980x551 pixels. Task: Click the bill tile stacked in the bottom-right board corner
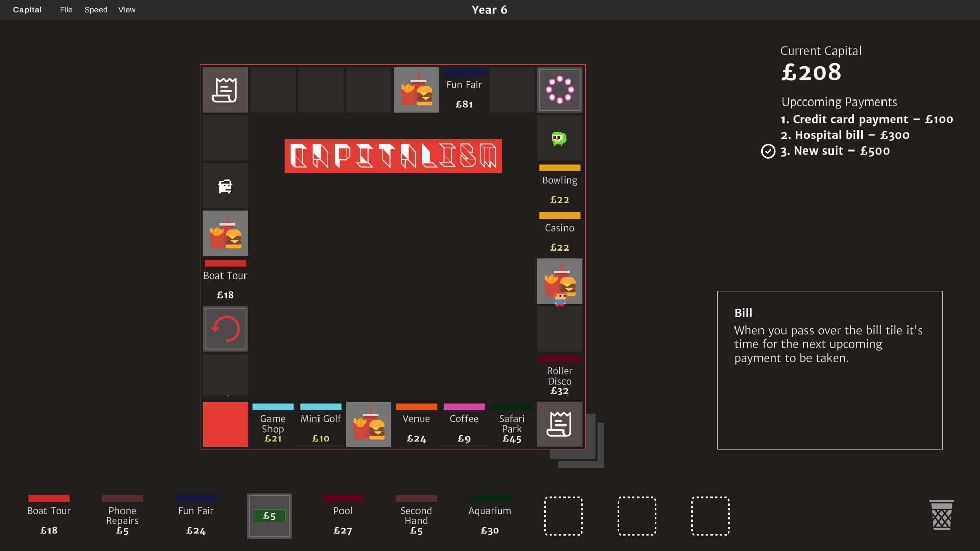(559, 424)
